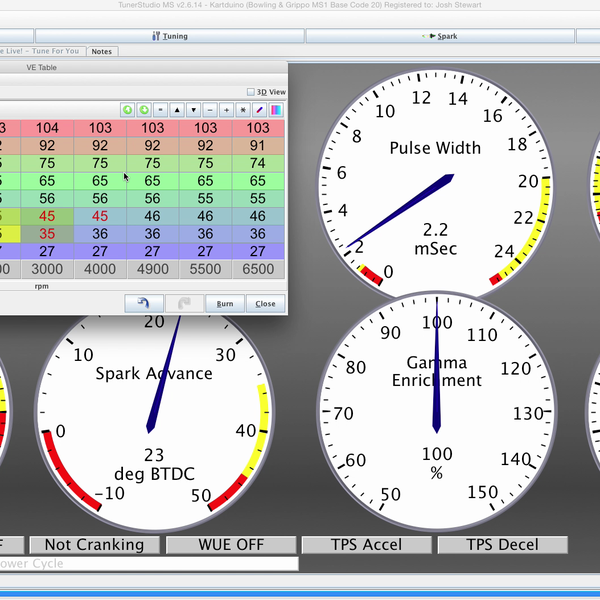Select the red 35 cell at 3000 rpm
Image resolution: width=600 pixels, height=600 pixels.
(48, 234)
